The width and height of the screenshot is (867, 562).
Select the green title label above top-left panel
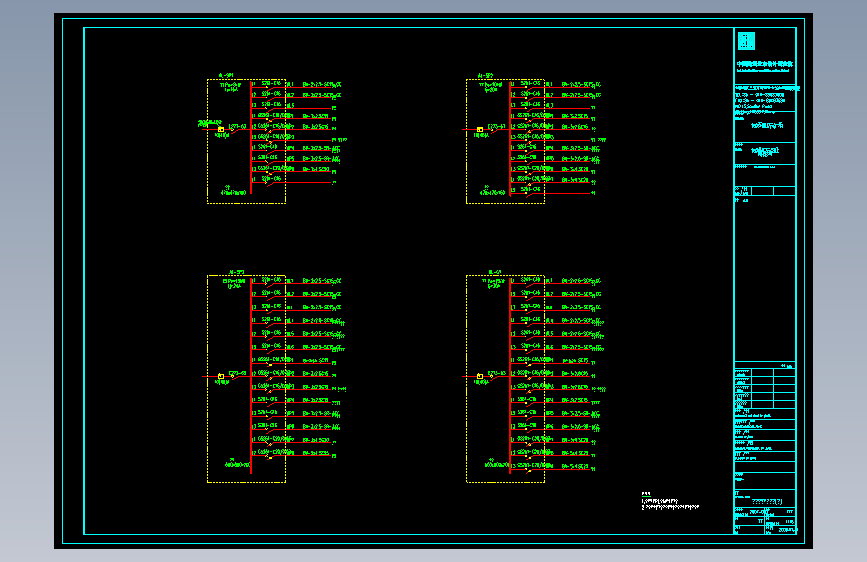tap(226, 75)
